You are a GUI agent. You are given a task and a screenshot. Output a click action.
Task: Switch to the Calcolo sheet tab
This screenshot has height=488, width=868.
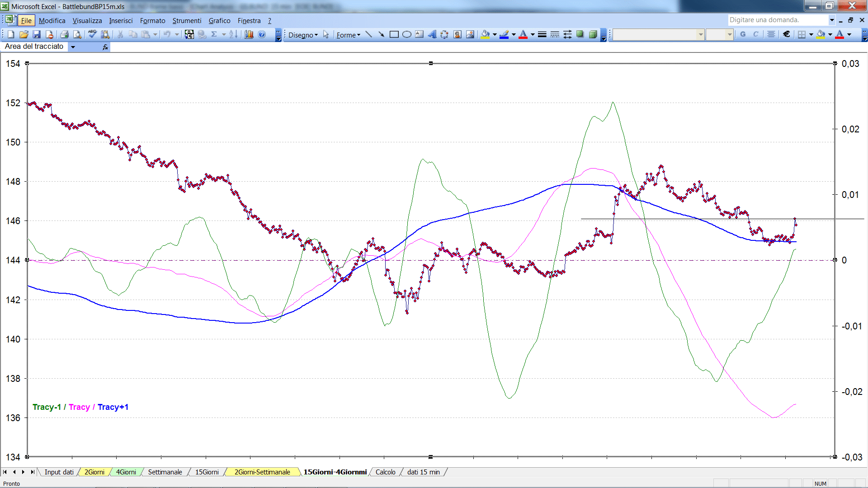385,472
